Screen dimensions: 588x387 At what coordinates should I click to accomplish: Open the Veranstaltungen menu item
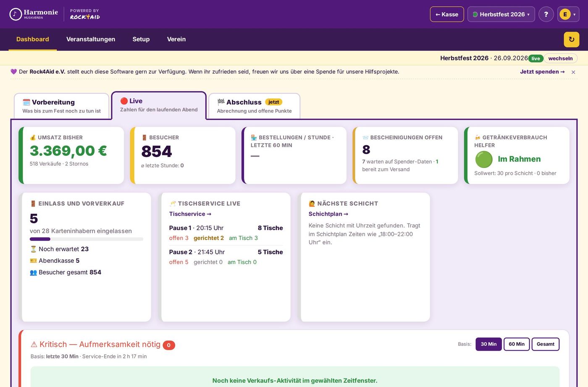[x=91, y=39]
